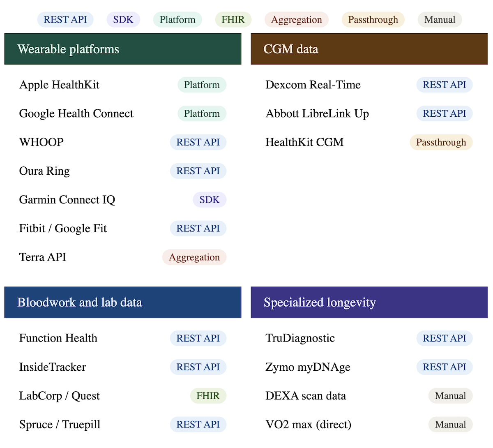Click the Aggregation legend pill at top
The image size is (493, 448).
coord(297,20)
